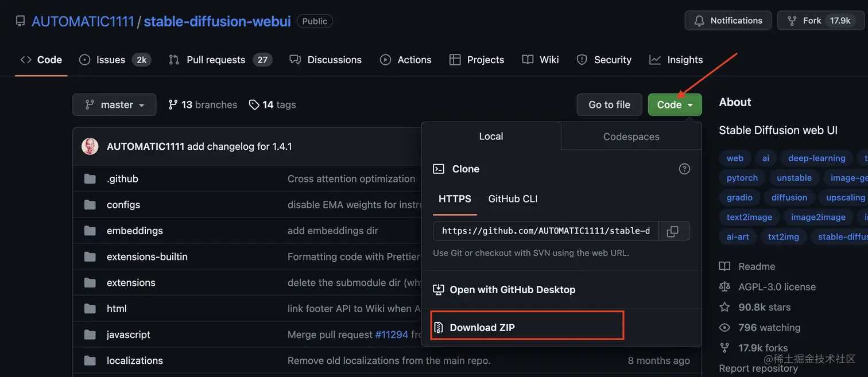
Task: Click the Notifications button
Action: 728,21
